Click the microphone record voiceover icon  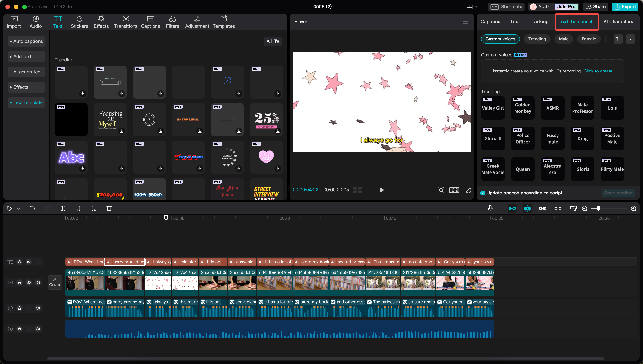pyautogui.click(x=490, y=209)
